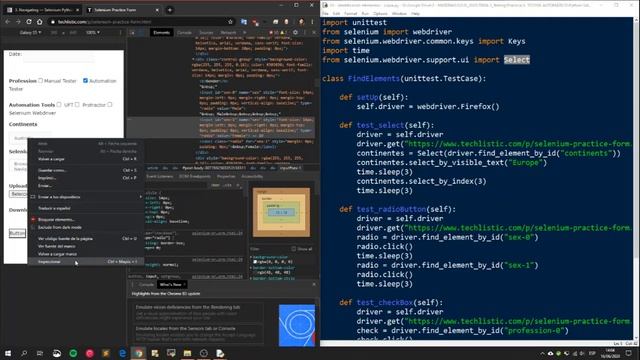Click the IDLE editor vertical scrollbar
Screen dimensions: 640x360
point(636,178)
